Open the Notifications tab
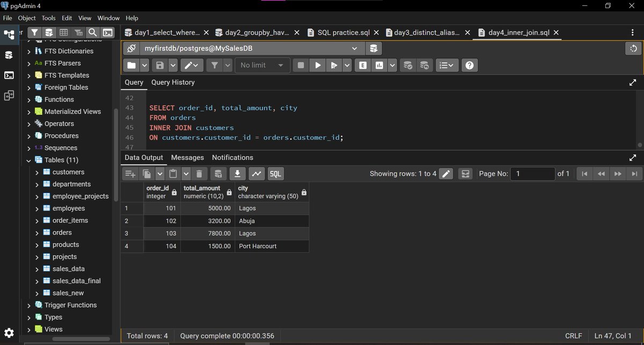Image resolution: width=644 pixels, height=345 pixels. 232,157
